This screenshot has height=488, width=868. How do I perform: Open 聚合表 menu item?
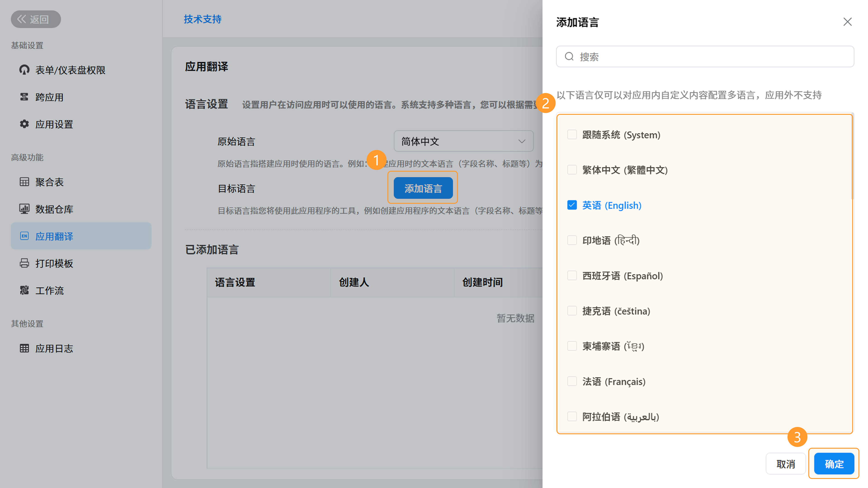[x=81, y=182]
